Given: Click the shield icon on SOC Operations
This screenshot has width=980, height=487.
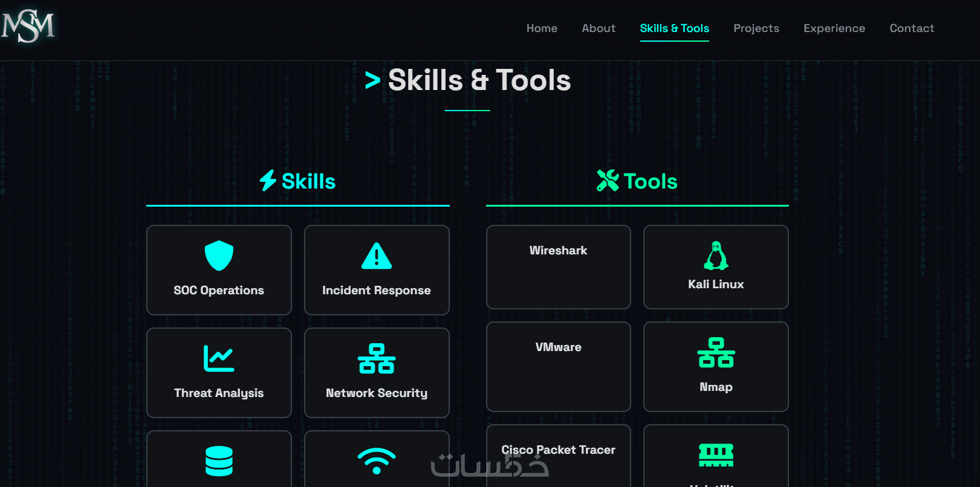Looking at the screenshot, I should (219, 256).
